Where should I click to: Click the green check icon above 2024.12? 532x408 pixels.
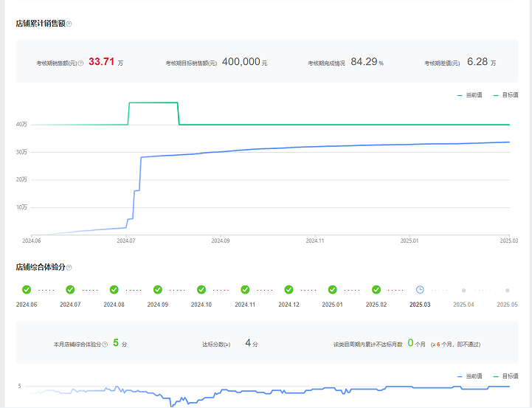289,290
